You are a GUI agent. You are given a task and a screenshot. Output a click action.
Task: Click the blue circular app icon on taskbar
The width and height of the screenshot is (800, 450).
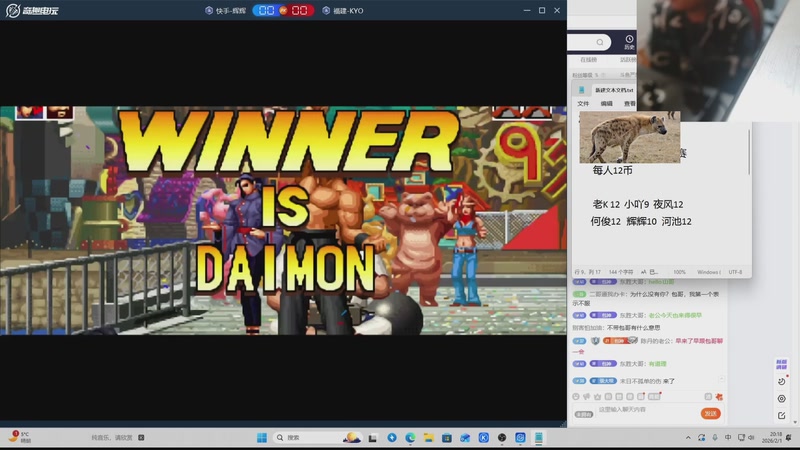pyautogui.click(x=392, y=438)
